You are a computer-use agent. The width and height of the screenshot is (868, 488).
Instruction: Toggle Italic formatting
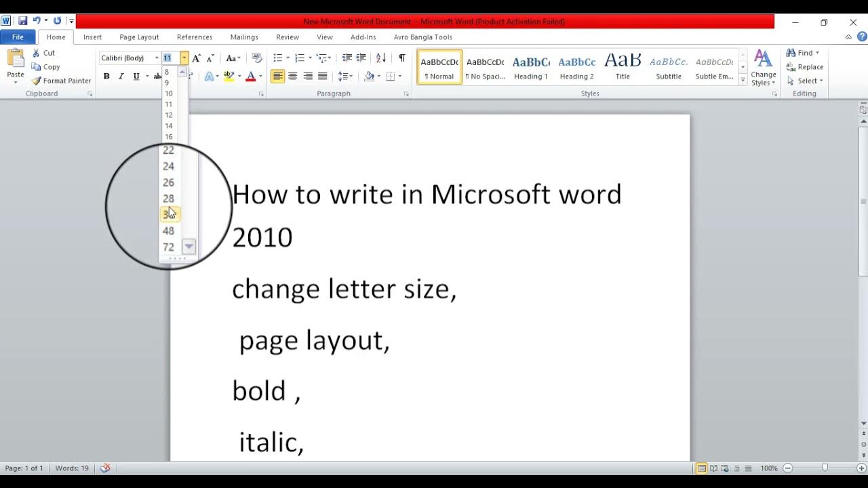tap(121, 77)
